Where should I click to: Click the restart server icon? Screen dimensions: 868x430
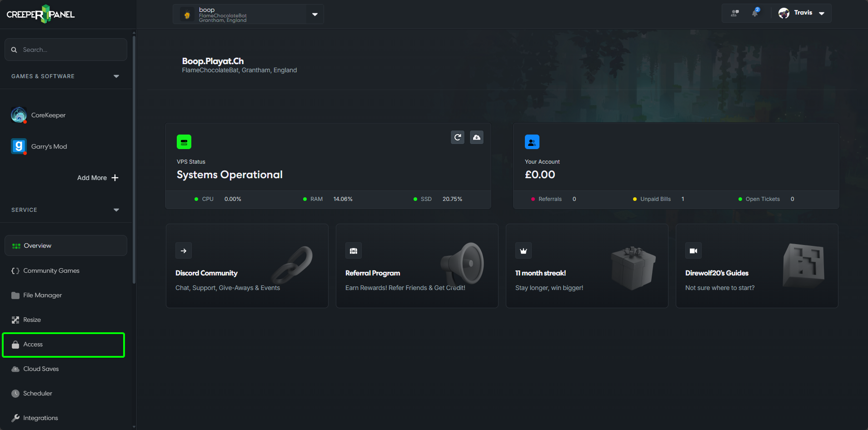(x=457, y=137)
